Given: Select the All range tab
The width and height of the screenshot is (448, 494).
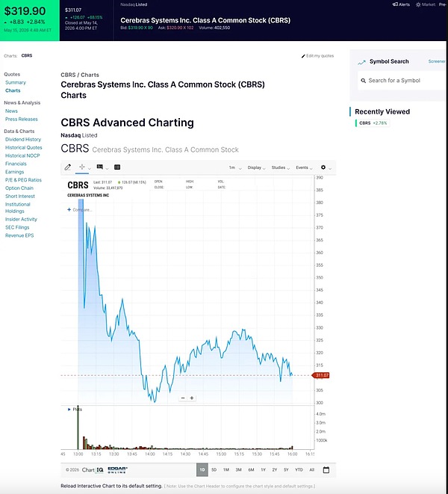Looking at the screenshot, I should (x=311, y=470).
